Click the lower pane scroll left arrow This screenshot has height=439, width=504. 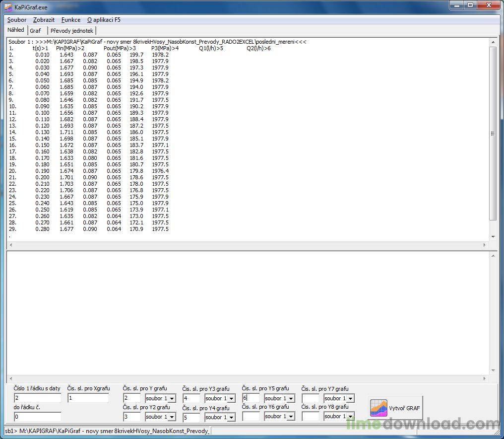pos(10,378)
